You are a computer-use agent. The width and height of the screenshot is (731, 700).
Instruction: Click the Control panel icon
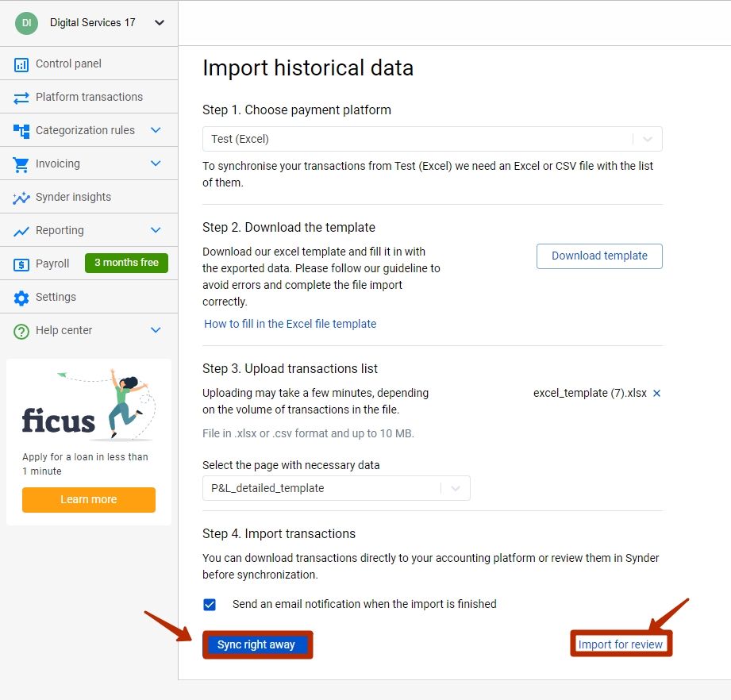[21, 64]
